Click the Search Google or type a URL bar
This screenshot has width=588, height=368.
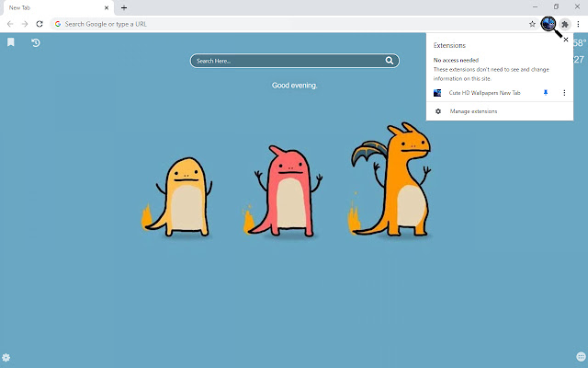[x=294, y=24]
